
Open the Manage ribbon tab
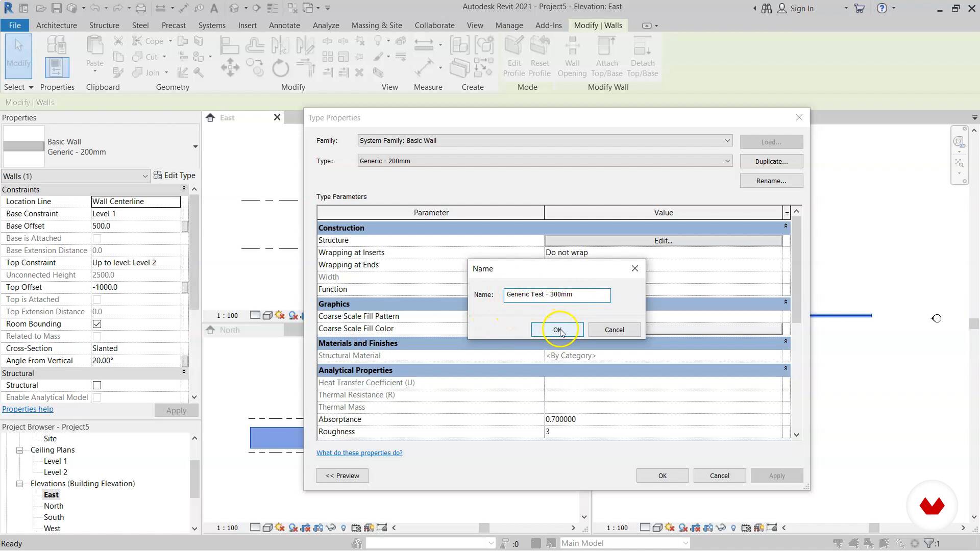(x=509, y=26)
